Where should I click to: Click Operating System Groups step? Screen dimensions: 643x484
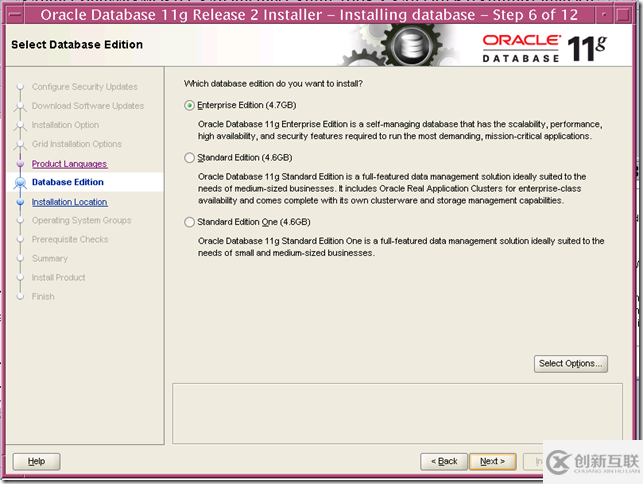click(81, 220)
